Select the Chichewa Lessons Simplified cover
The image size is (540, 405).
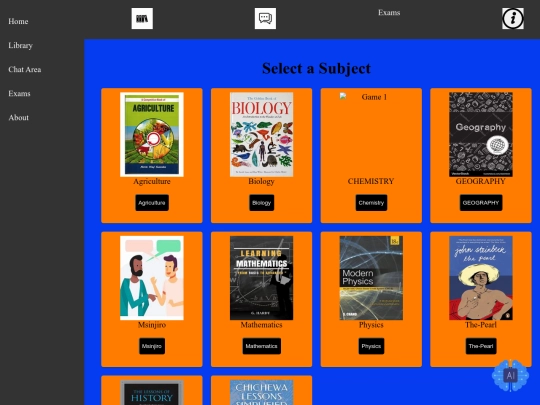(x=262, y=392)
